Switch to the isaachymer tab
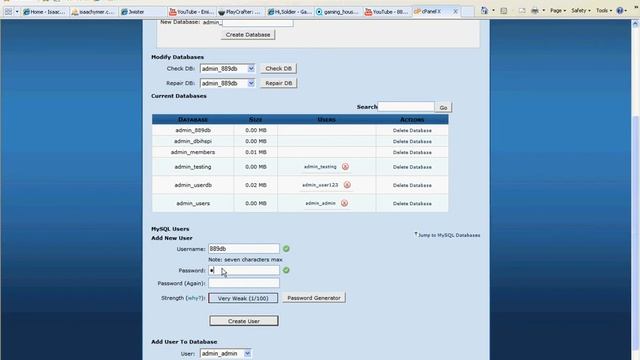640x360 pixels. 93,12
